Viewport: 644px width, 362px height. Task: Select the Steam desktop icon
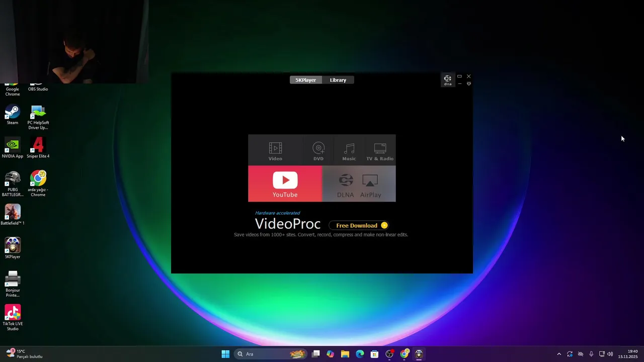(x=13, y=115)
